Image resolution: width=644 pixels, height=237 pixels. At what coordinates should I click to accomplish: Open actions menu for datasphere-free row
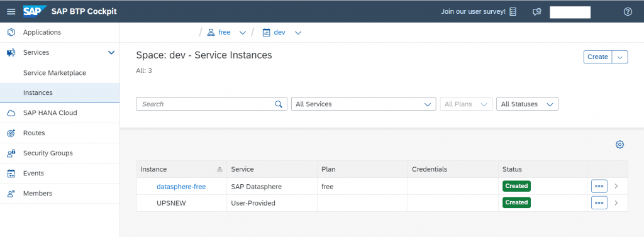(x=599, y=186)
